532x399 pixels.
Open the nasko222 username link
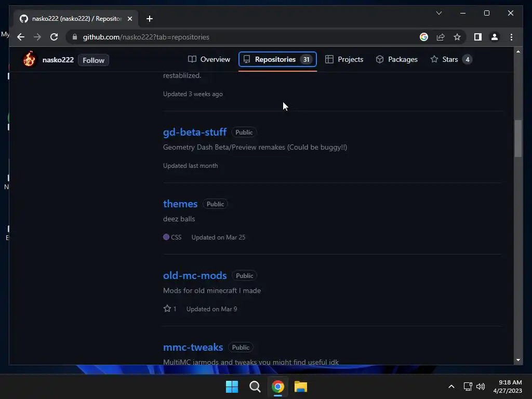tap(58, 60)
